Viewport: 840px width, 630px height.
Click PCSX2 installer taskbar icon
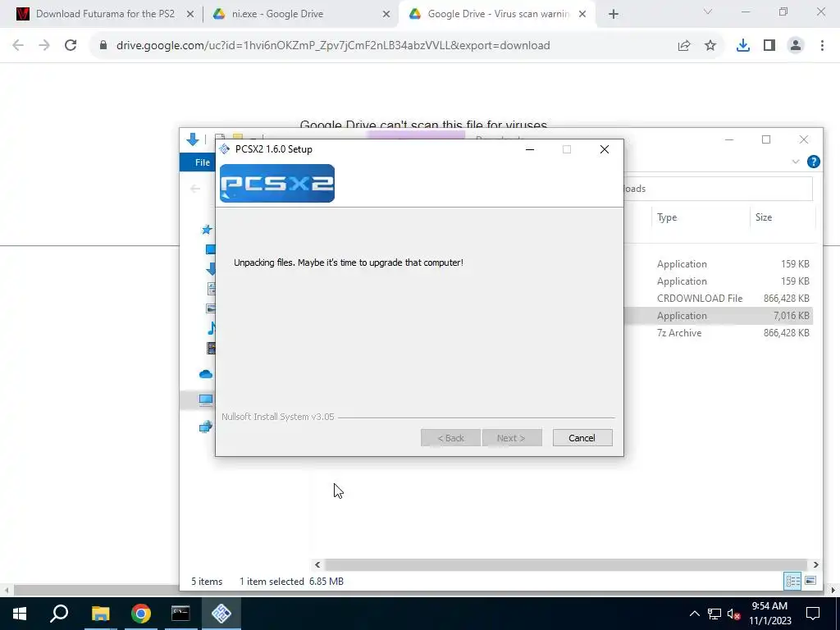click(x=221, y=614)
